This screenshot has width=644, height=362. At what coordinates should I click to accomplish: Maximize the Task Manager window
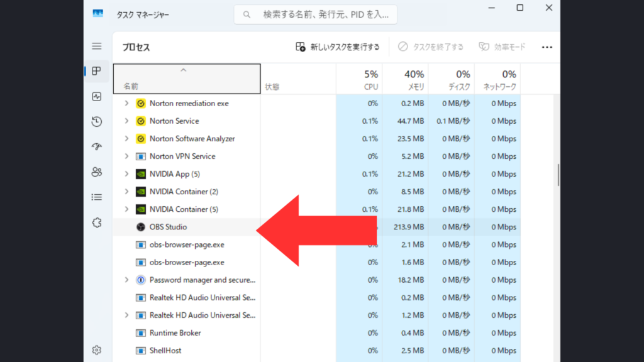point(520,8)
